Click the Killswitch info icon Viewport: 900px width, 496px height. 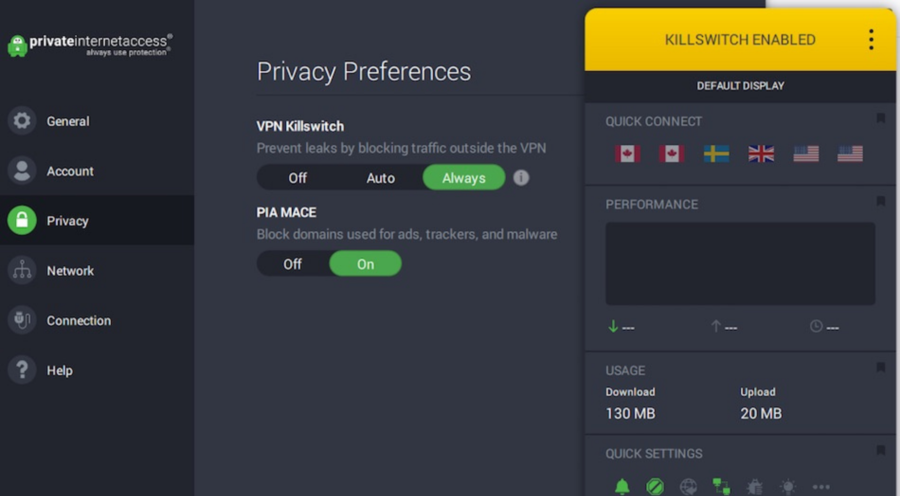pos(521,178)
